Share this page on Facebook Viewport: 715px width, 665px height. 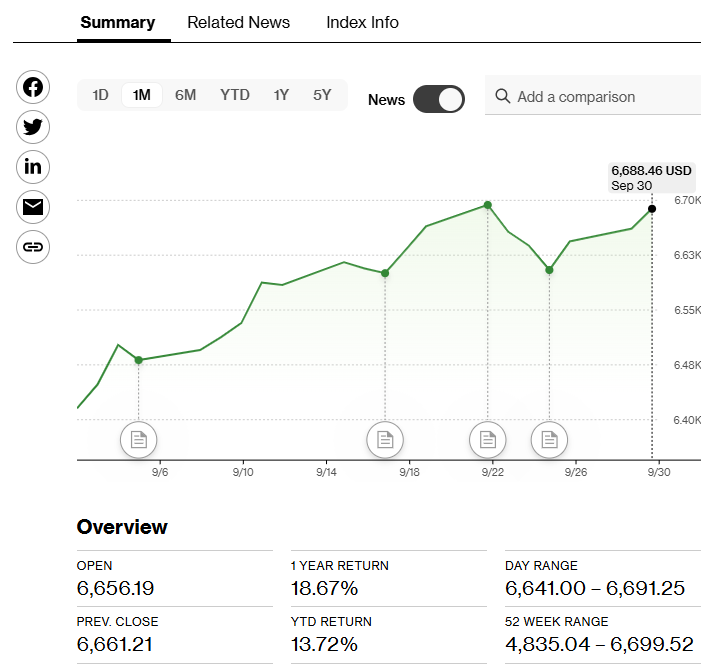click(33, 87)
